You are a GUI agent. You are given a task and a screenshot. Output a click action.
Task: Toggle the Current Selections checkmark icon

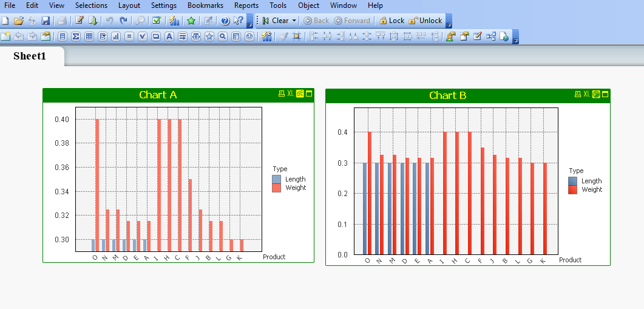(156, 21)
